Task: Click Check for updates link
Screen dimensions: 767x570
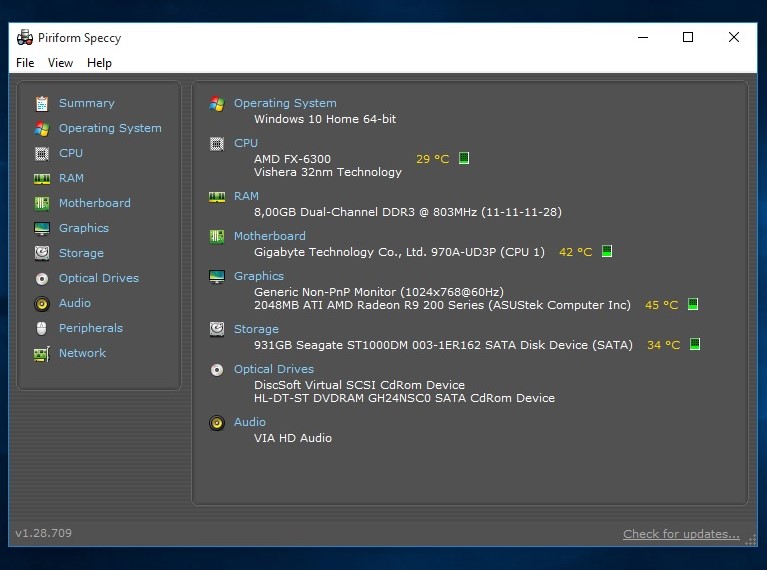Action: click(681, 534)
